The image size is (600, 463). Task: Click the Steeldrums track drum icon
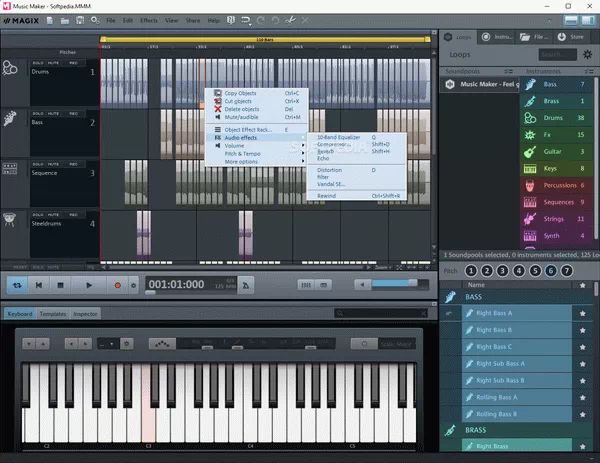[9, 220]
